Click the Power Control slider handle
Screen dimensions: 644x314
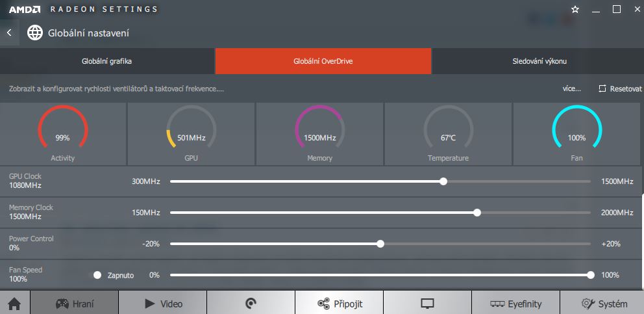coord(380,244)
